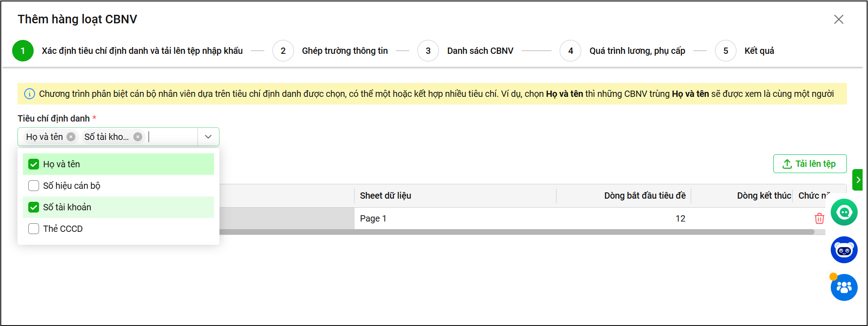868x326 pixels.
Task: Collapse the Tiêu chí định danh dropdown arrow
Action: tap(208, 137)
